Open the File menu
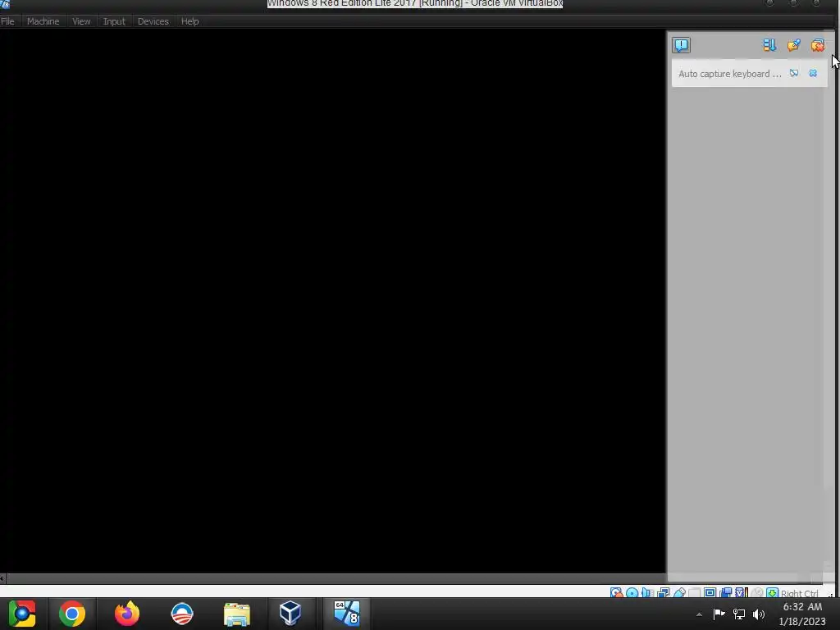The width and height of the screenshot is (840, 630). pos(7,21)
